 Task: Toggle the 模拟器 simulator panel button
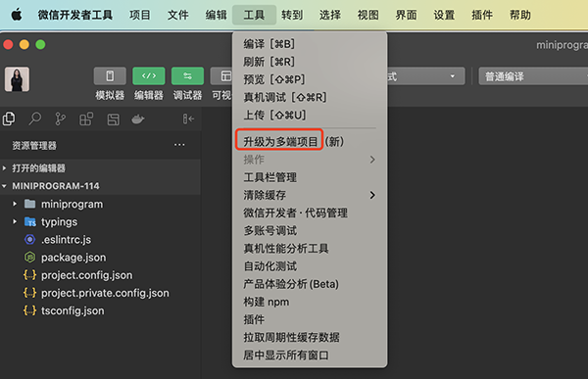pyautogui.click(x=110, y=76)
